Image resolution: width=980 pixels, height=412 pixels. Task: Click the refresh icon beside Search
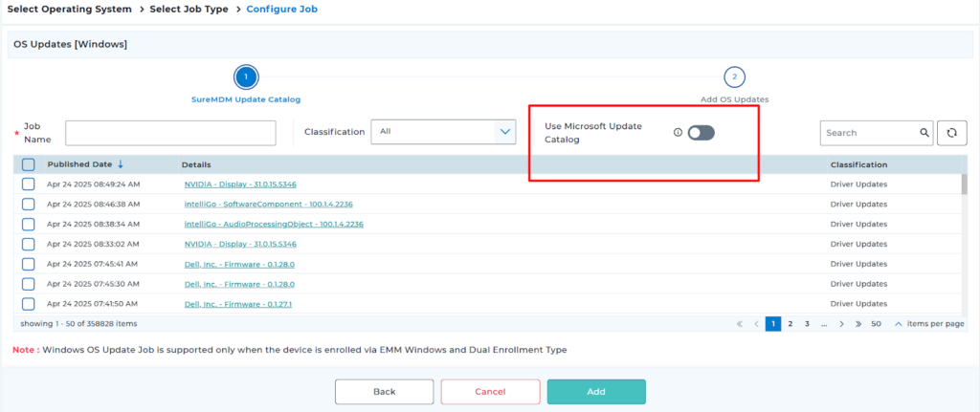coord(951,133)
